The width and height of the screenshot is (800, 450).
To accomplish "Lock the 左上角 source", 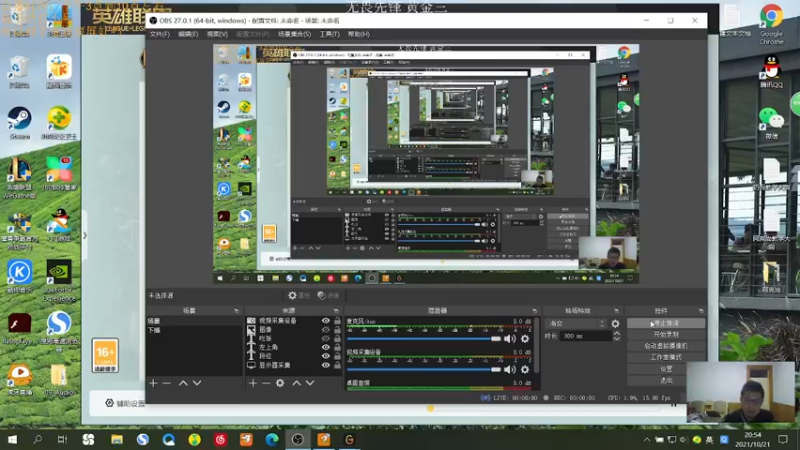I will click(337, 347).
